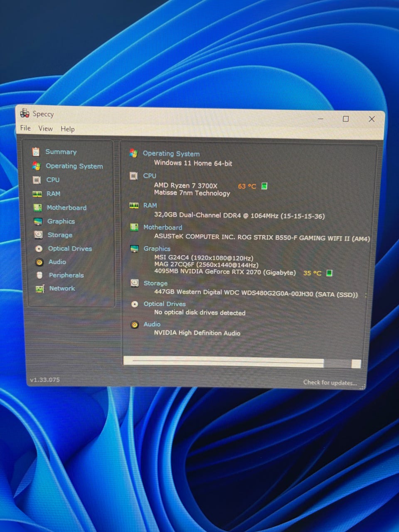This screenshot has height=532, width=399.
Task: Click the RAM heading link in summary
Action: pos(150,205)
